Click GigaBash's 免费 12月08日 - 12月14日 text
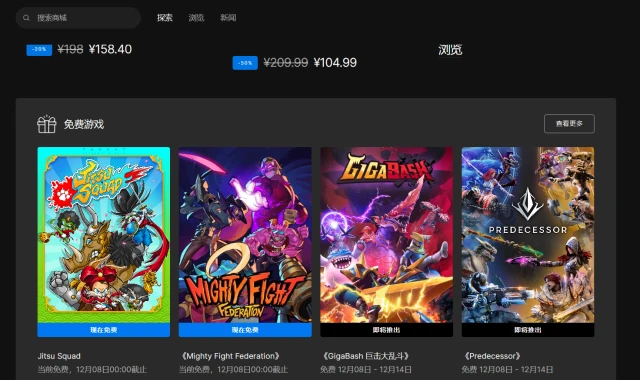The width and height of the screenshot is (640, 380). click(x=366, y=369)
